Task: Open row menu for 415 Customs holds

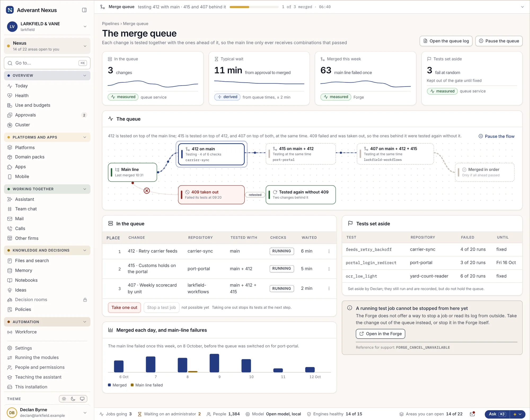Action: pos(329,269)
